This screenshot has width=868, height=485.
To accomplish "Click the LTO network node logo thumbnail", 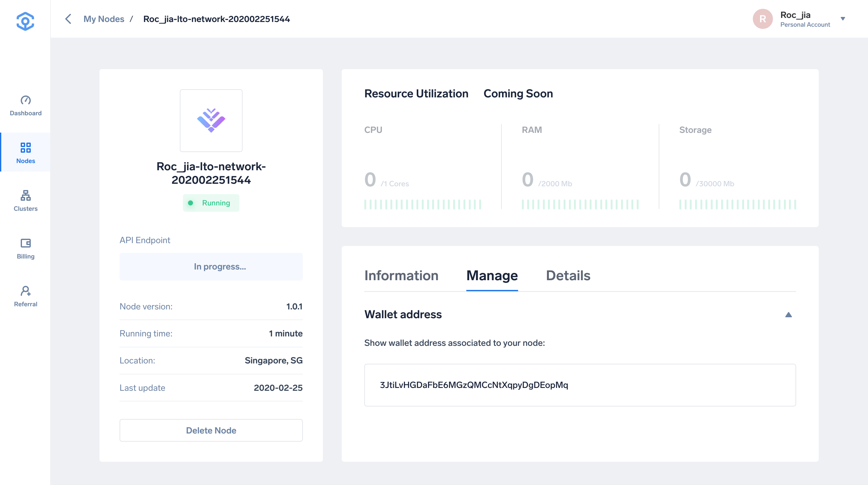I will [211, 120].
